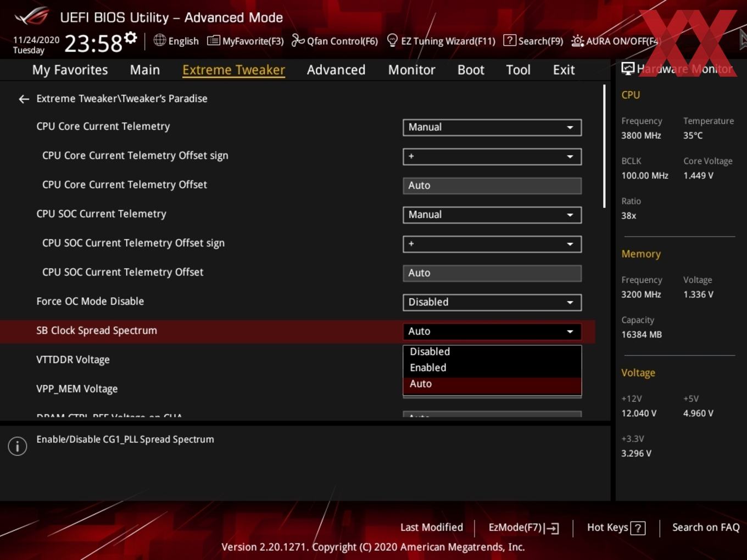The height and width of the screenshot is (560, 747).
Task: Open Qfan Control(F6) fan settings
Action: pos(335,41)
